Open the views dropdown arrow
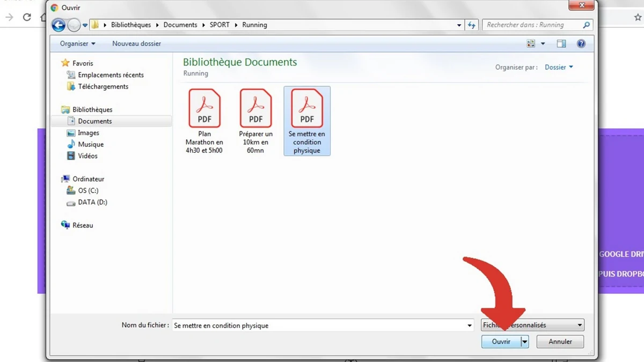This screenshot has height=362, width=644. click(543, 43)
